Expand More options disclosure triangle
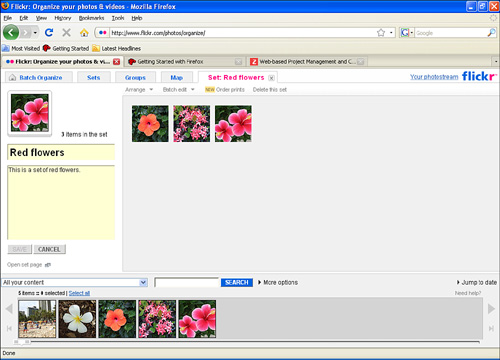The image size is (500, 360). click(x=259, y=282)
